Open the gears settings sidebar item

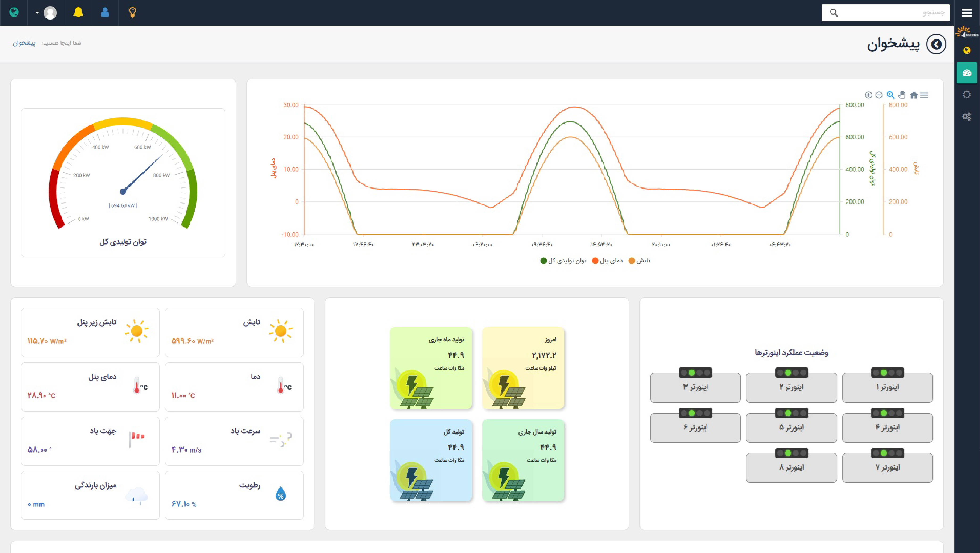(x=967, y=116)
